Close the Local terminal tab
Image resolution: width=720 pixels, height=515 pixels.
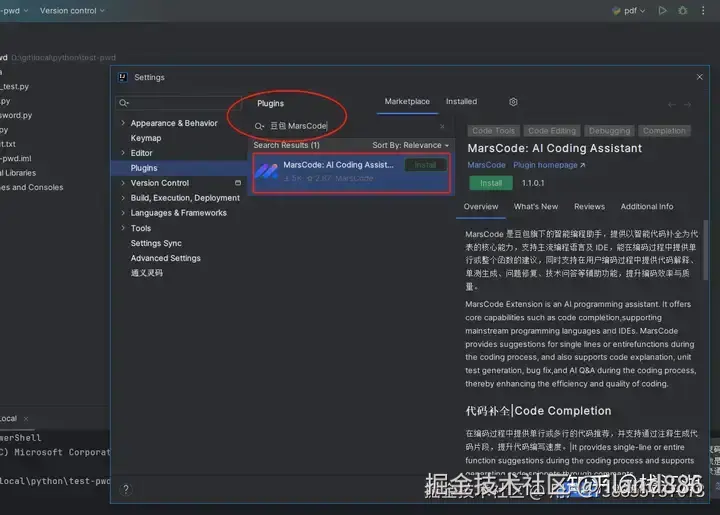pos(26,419)
